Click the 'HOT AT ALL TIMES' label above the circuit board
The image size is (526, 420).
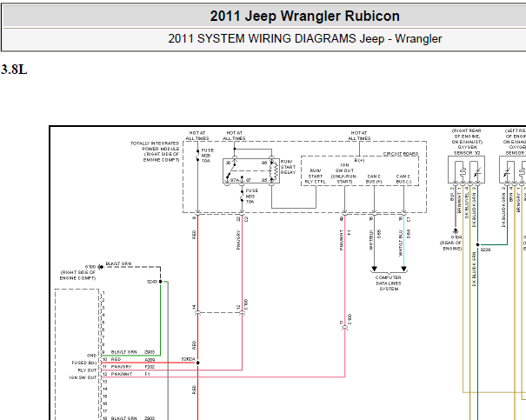[x=359, y=136]
